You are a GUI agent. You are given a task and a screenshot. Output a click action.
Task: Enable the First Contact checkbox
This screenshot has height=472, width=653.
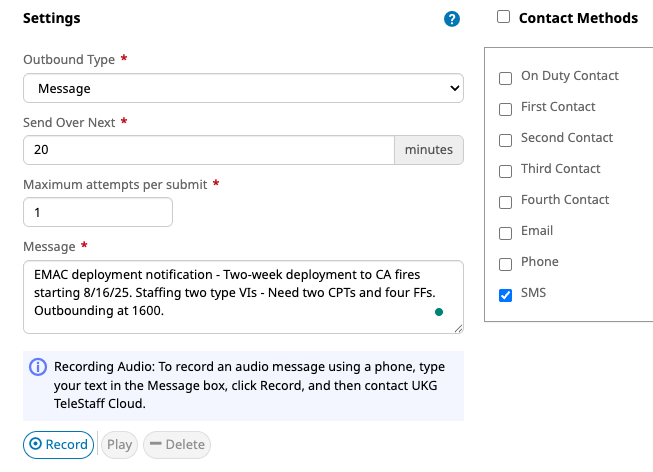point(505,109)
